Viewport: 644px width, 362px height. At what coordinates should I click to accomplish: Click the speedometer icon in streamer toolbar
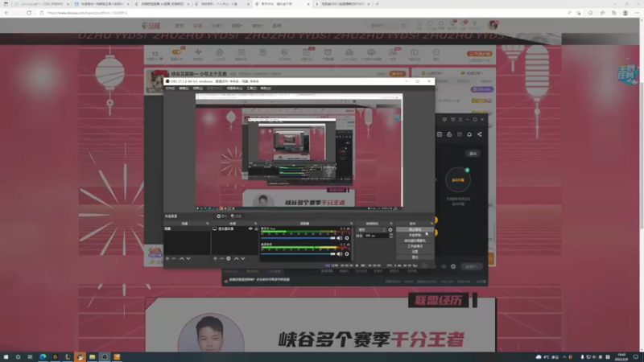click(414, 54)
